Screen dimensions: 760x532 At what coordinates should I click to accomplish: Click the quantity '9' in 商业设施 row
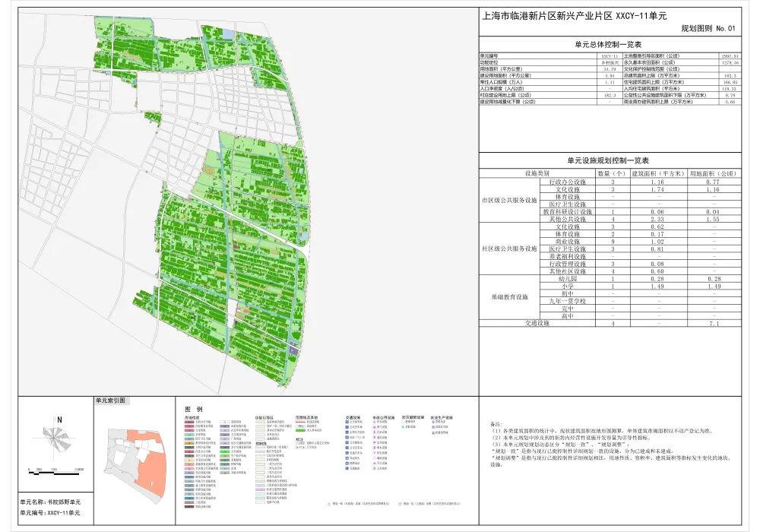coord(613,241)
